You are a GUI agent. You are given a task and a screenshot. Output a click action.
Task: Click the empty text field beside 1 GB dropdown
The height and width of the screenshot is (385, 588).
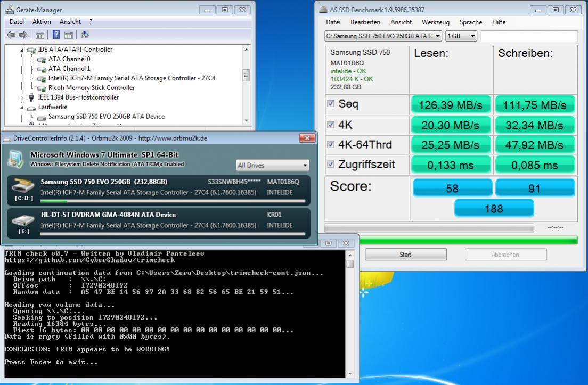point(529,36)
